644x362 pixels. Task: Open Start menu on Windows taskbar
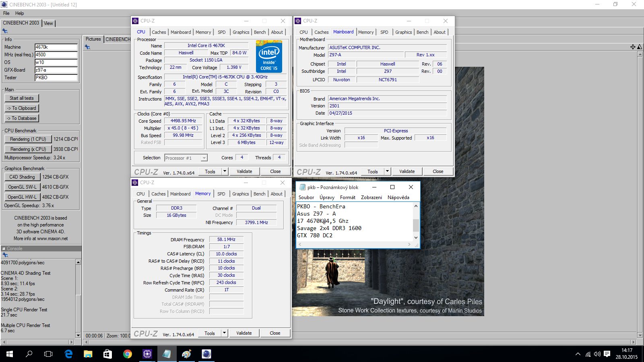(x=10, y=354)
